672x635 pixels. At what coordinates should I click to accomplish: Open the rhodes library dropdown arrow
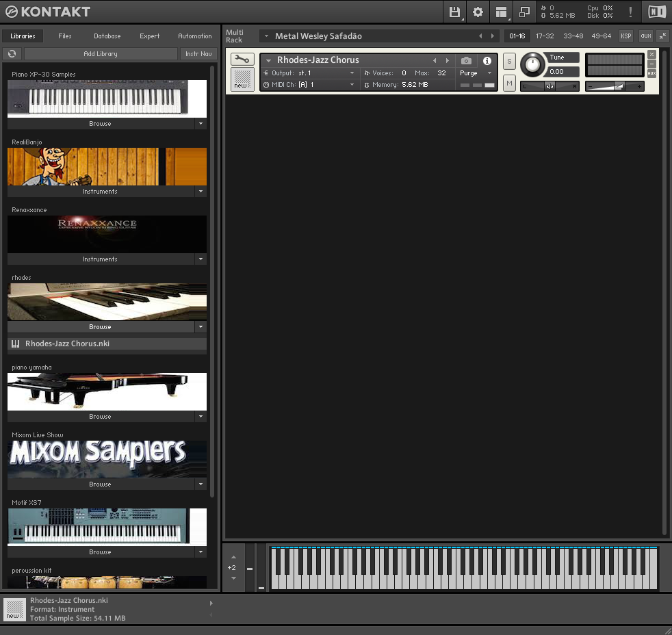[x=201, y=326]
